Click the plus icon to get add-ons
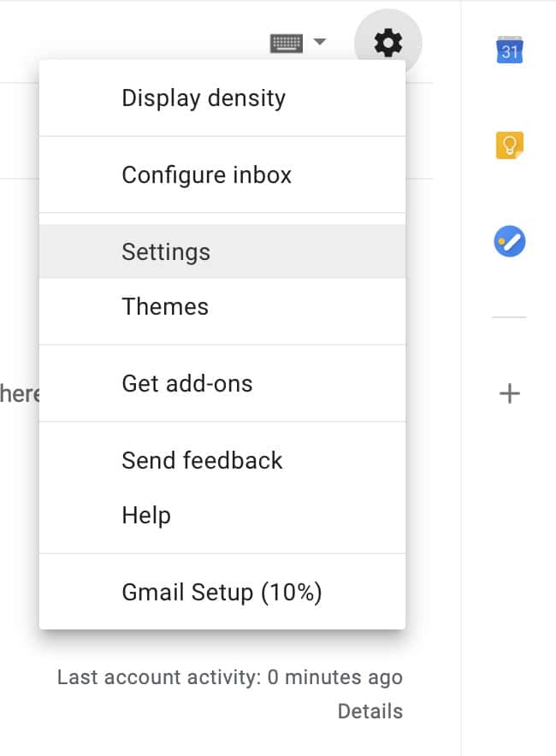Screen dimensions: 556x756 (x=510, y=393)
